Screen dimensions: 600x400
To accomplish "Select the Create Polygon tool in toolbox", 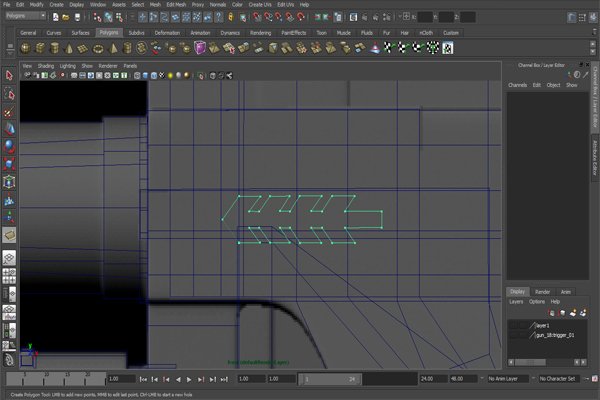I will [9, 235].
